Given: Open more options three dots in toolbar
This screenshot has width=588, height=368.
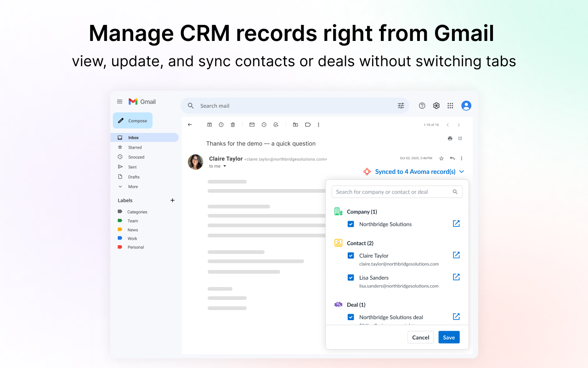Looking at the screenshot, I should [x=319, y=125].
